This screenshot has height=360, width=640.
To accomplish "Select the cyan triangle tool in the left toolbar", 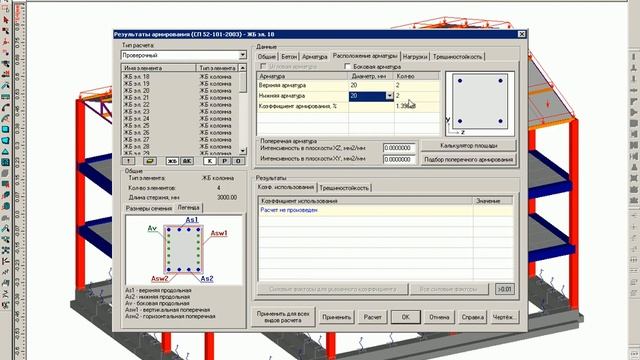I will tap(5, 152).
